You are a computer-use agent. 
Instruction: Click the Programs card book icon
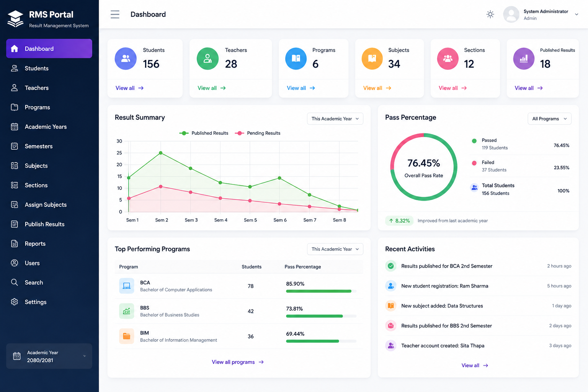coord(296,59)
